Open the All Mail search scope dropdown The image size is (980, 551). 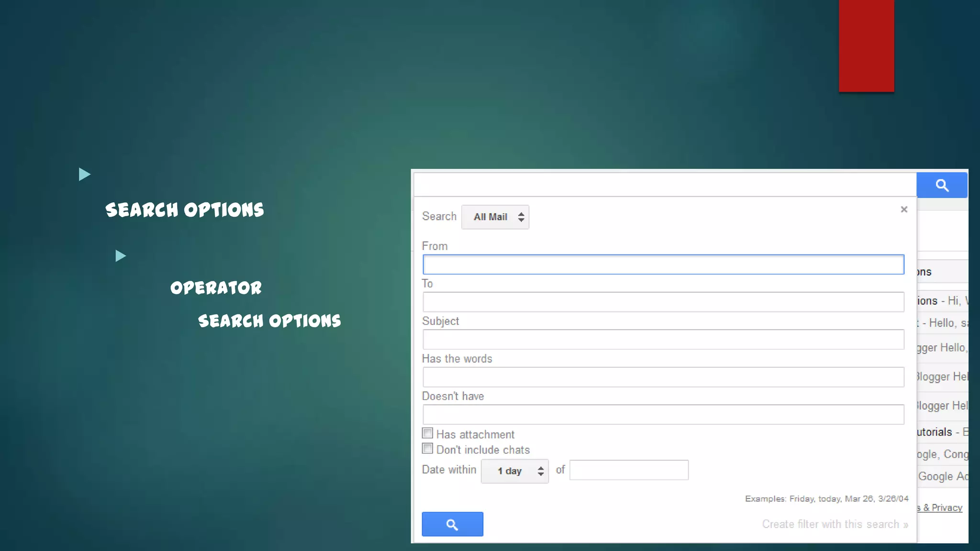point(495,217)
